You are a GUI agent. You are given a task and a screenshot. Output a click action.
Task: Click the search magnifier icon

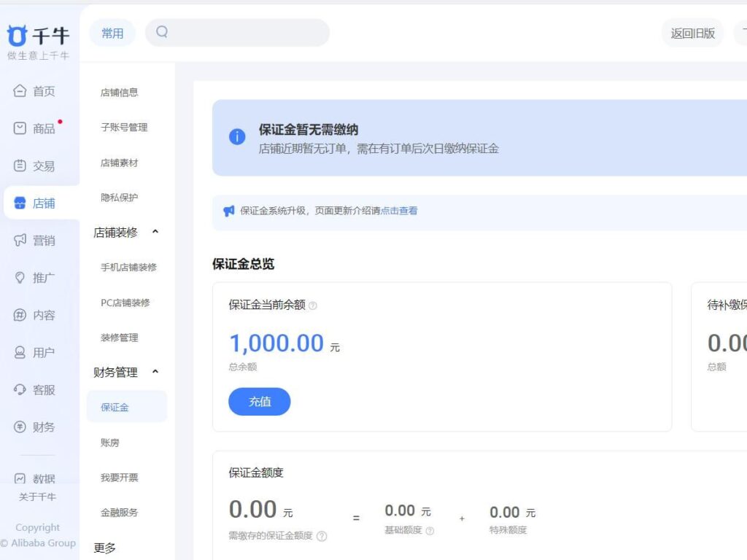[x=162, y=32]
